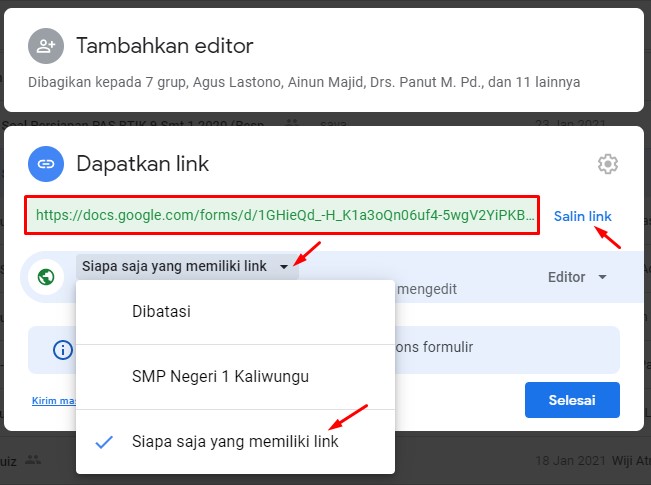Open Siapa saja yang memiliki link dropdown

coord(187,266)
